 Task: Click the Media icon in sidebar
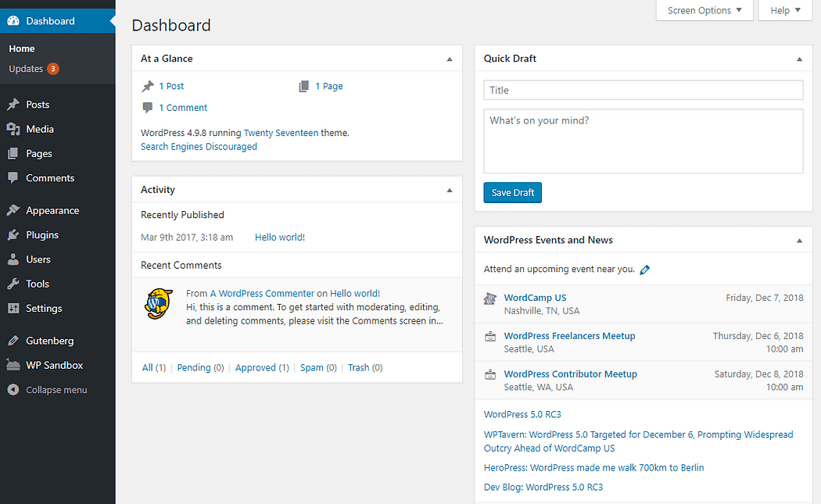[13, 129]
